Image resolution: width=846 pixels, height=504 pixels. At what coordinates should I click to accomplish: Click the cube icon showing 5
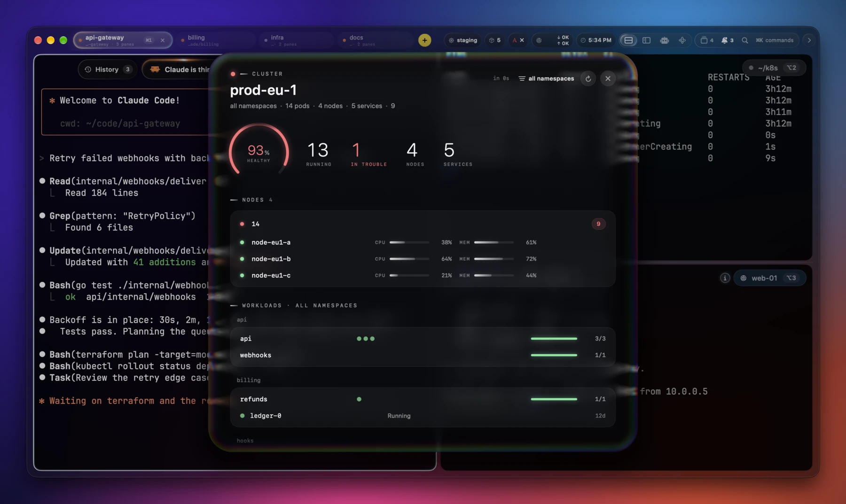pos(495,40)
